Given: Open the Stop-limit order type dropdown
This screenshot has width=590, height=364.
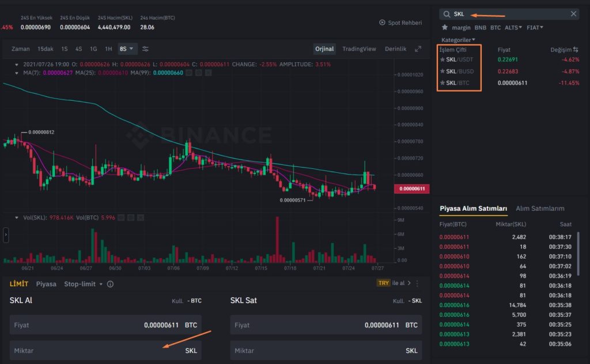Looking at the screenshot, I should pyautogui.click(x=83, y=284).
